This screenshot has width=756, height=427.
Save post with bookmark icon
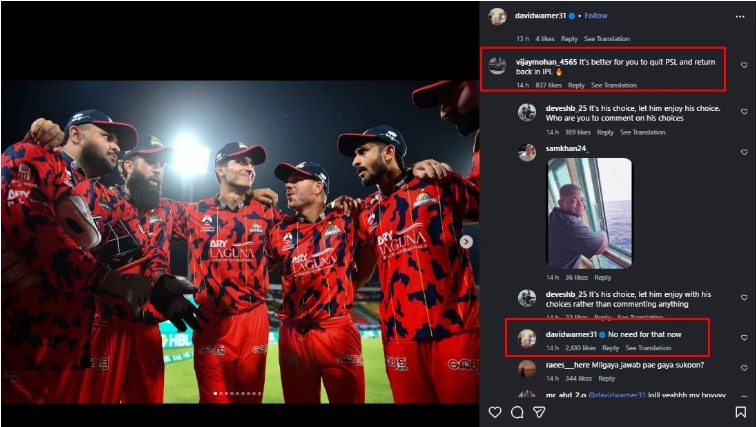(x=740, y=412)
